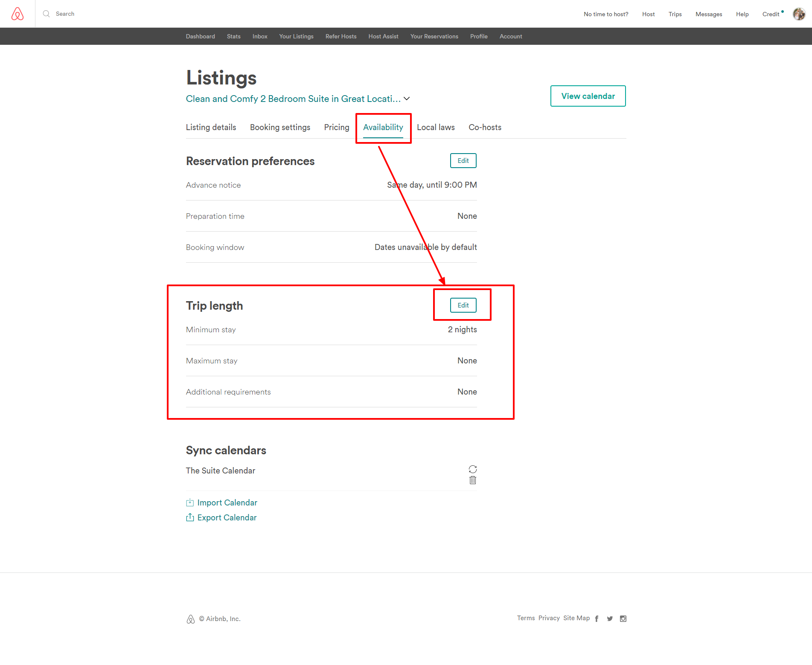Screen dimensions: 812x665
Task: Open Airbnb's Instagram page via footer icon
Action: click(x=623, y=618)
